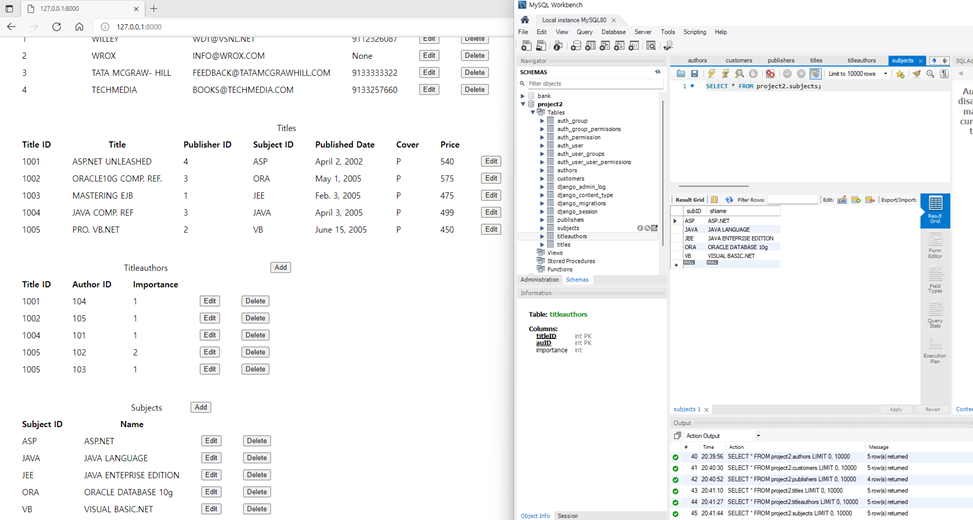Collapse the Tables node

[x=532, y=112]
